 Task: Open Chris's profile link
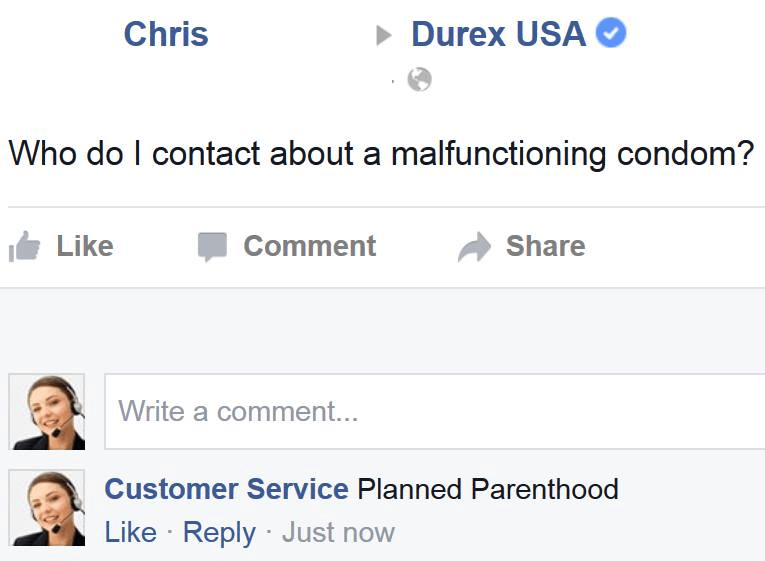tap(166, 34)
